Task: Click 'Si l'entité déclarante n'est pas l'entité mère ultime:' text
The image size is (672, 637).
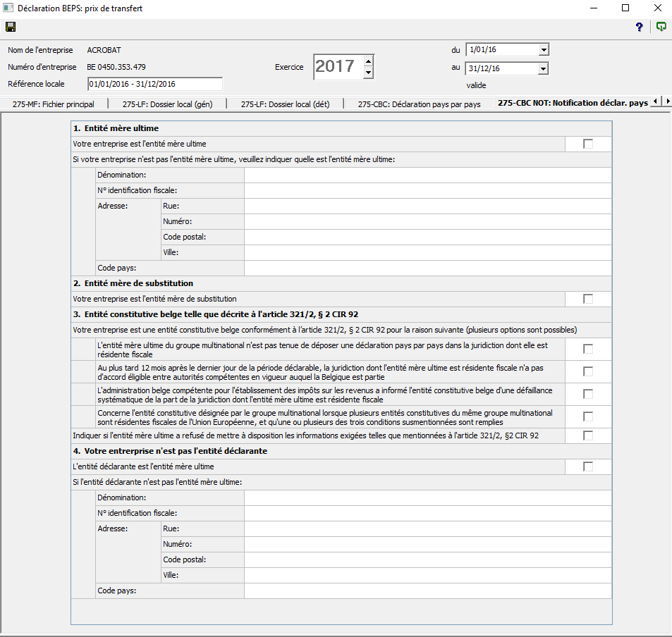Action: click(157, 482)
